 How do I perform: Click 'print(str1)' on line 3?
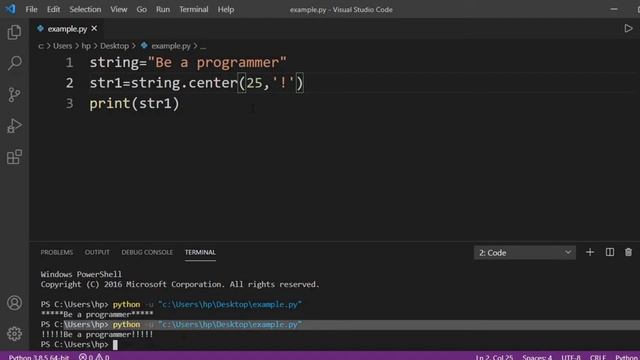pyautogui.click(x=134, y=103)
